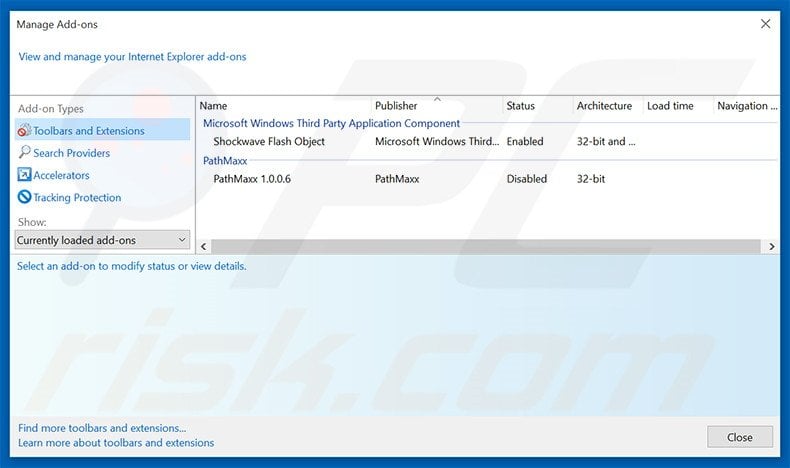Image resolution: width=790 pixels, height=468 pixels.
Task: Select Toolbars and Extensions add-on type
Action: (103, 130)
